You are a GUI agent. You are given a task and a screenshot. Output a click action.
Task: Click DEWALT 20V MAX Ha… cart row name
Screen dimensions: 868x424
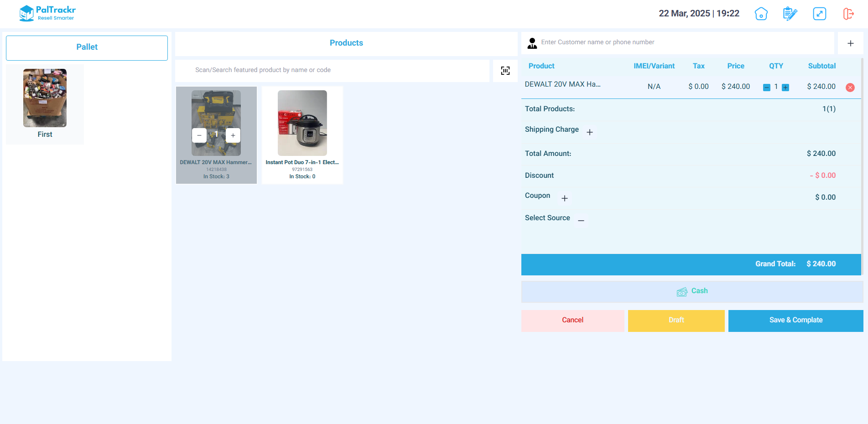562,84
